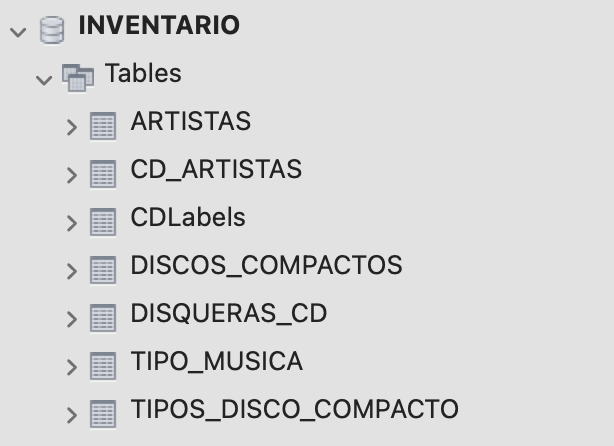Click the CD_ARTISTAS table grid icon

[x=103, y=173]
